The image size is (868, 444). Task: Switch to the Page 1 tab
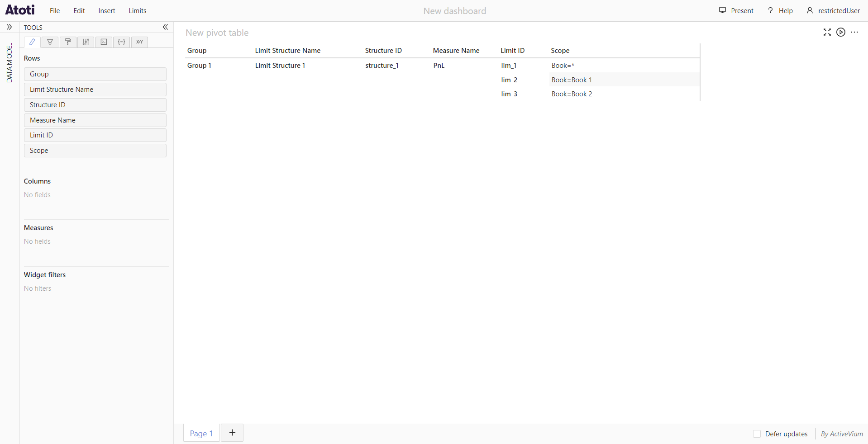coord(201,433)
